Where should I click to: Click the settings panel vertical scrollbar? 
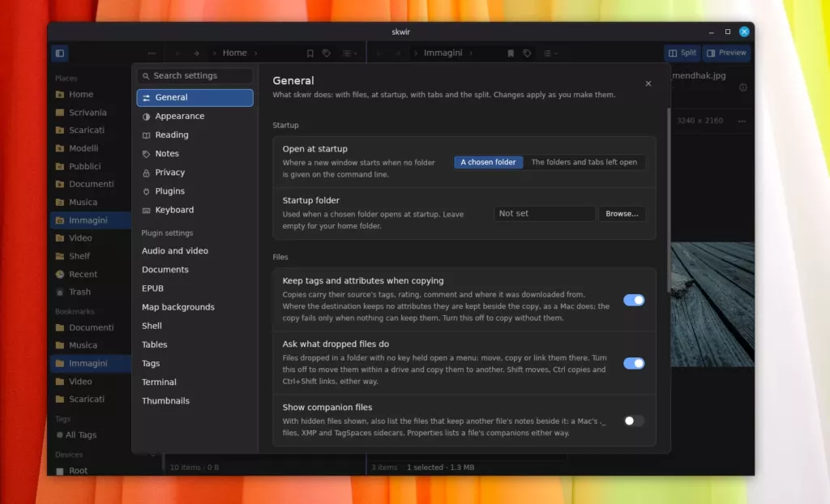pos(669,199)
